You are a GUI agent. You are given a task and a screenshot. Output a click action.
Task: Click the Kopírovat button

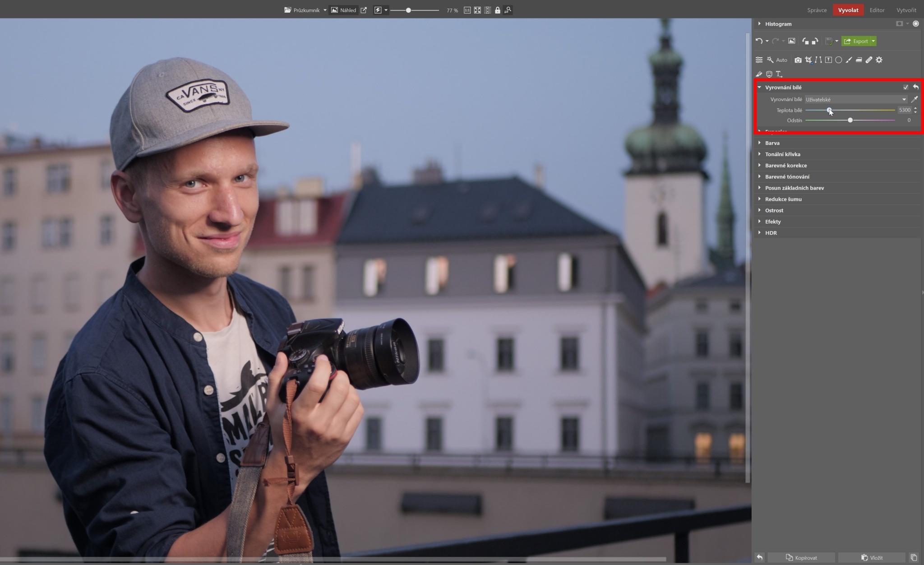click(x=801, y=558)
